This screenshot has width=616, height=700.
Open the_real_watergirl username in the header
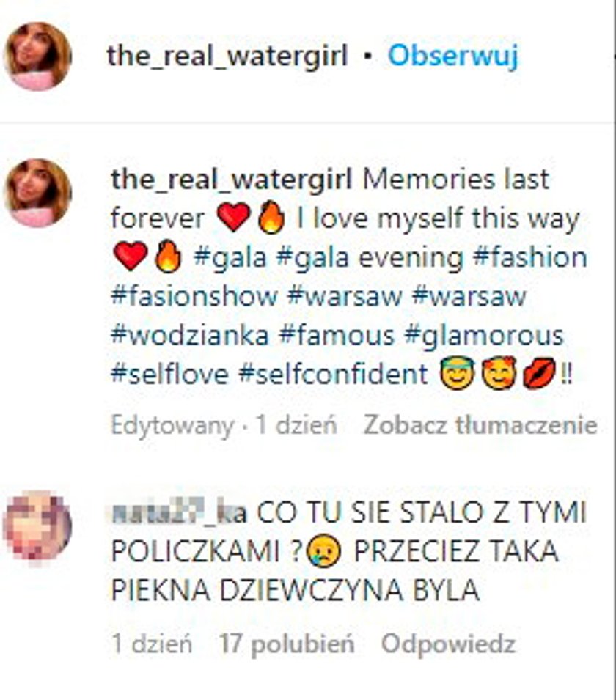(227, 56)
